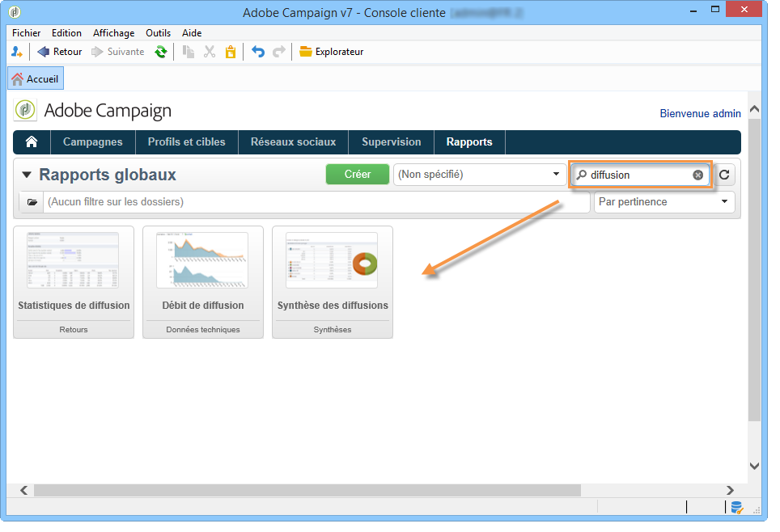
Task: Click the Bienvenue admin link
Action: pos(700,113)
